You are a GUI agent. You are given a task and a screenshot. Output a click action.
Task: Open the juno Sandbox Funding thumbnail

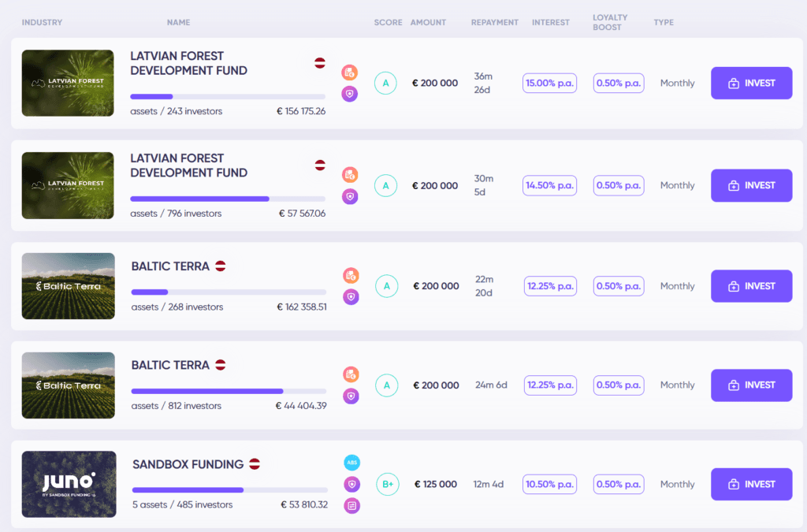pyautogui.click(x=69, y=484)
